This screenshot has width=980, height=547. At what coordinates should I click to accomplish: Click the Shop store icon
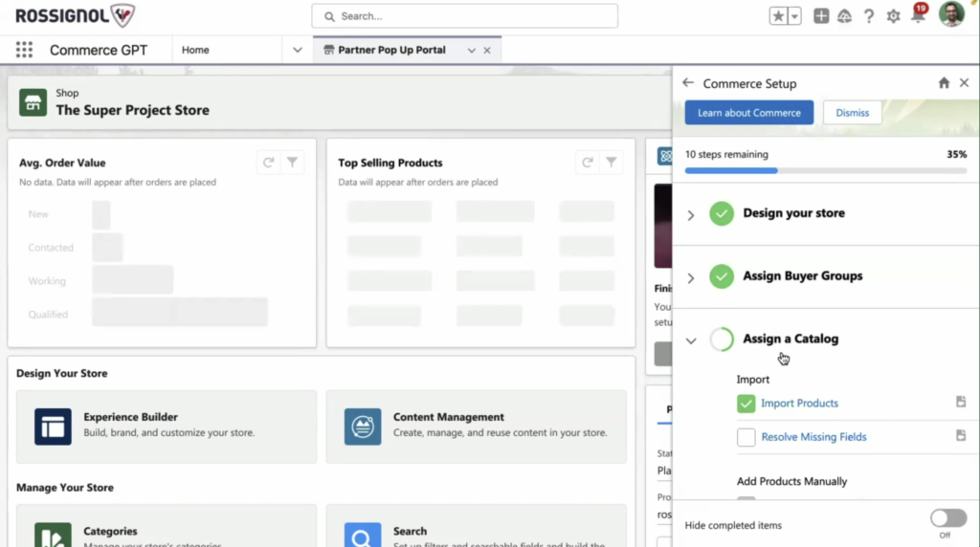(x=33, y=102)
